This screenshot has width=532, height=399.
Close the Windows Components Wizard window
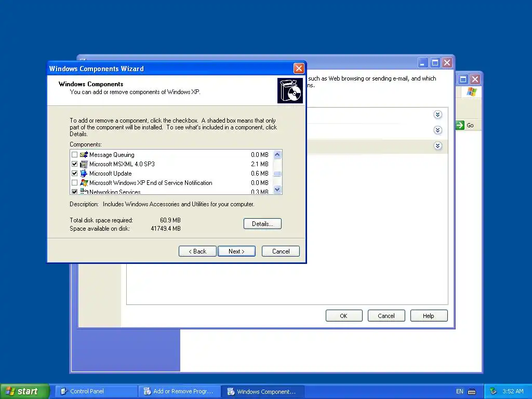pyautogui.click(x=299, y=69)
